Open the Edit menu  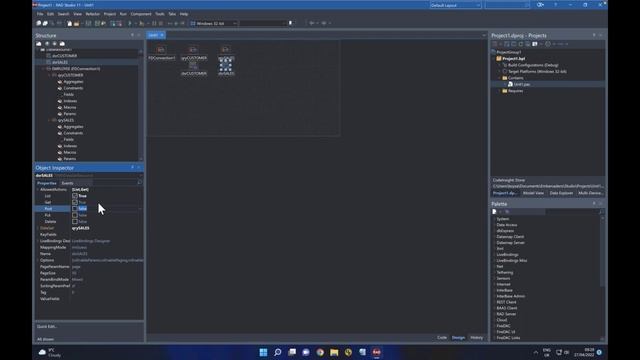[50, 14]
